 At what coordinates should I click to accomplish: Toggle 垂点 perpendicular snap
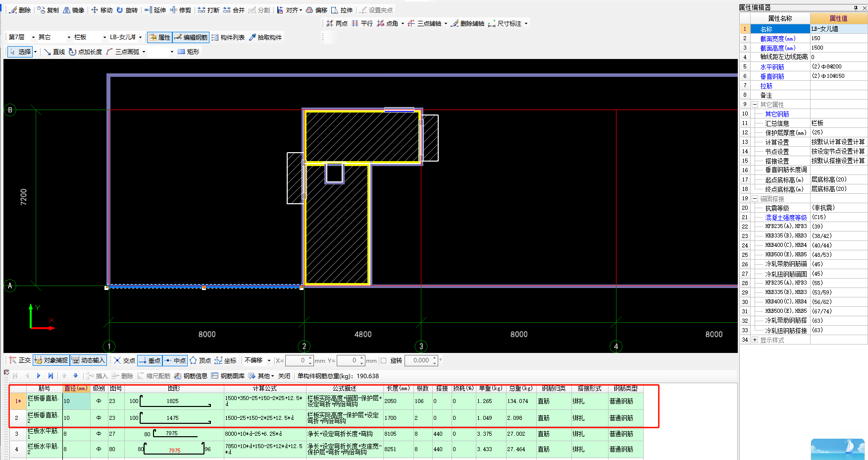pos(150,360)
